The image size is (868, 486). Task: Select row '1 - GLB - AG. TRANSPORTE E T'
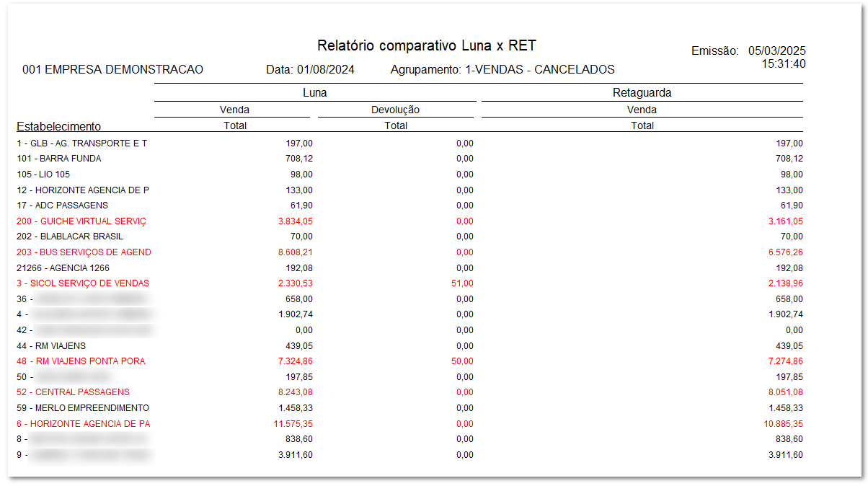[409, 143]
